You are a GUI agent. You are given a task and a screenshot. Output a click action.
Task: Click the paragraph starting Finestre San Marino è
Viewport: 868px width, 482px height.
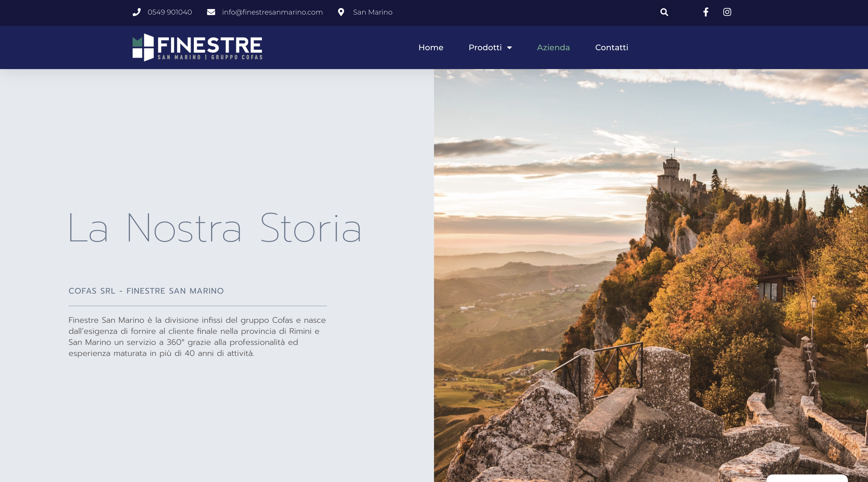(x=197, y=336)
